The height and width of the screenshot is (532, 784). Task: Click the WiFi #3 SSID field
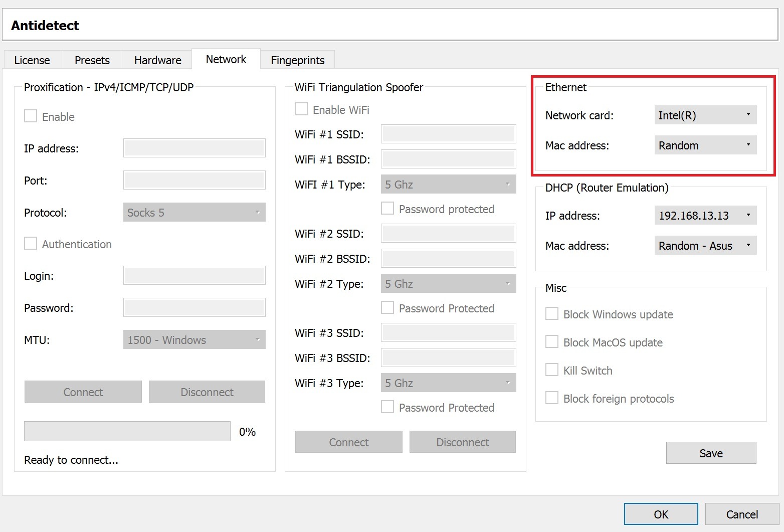point(449,332)
